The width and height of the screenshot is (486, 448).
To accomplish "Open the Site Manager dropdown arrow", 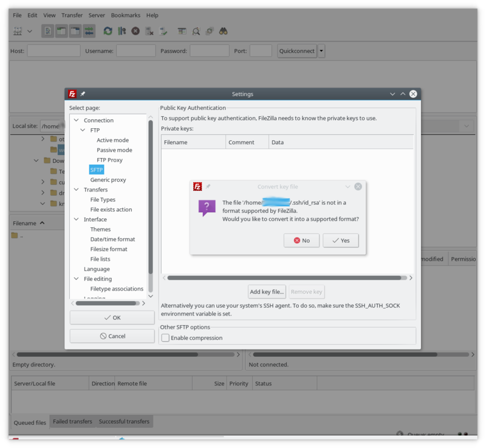I will 30,31.
